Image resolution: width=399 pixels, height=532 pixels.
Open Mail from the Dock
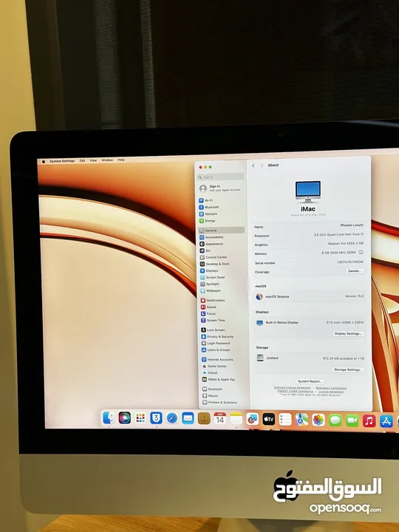click(x=188, y=418)
